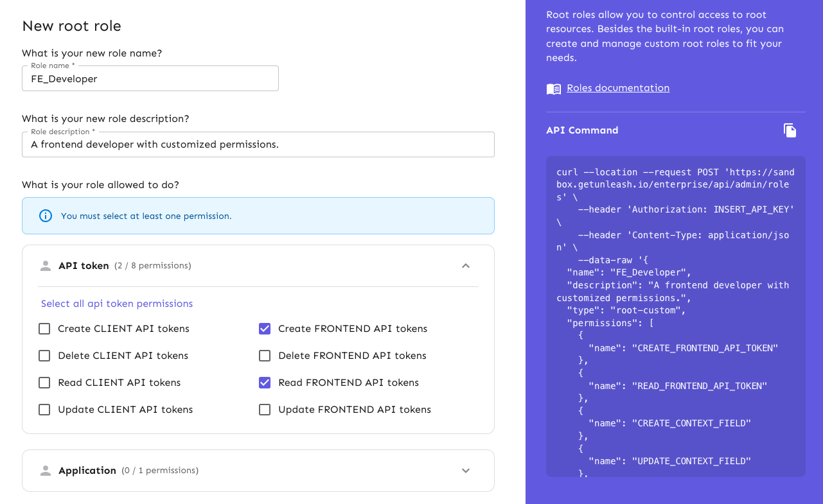The width and height of the screenshot is (823, 504).
Task: Collapse the API token permissions section
Action: point(465,265)
